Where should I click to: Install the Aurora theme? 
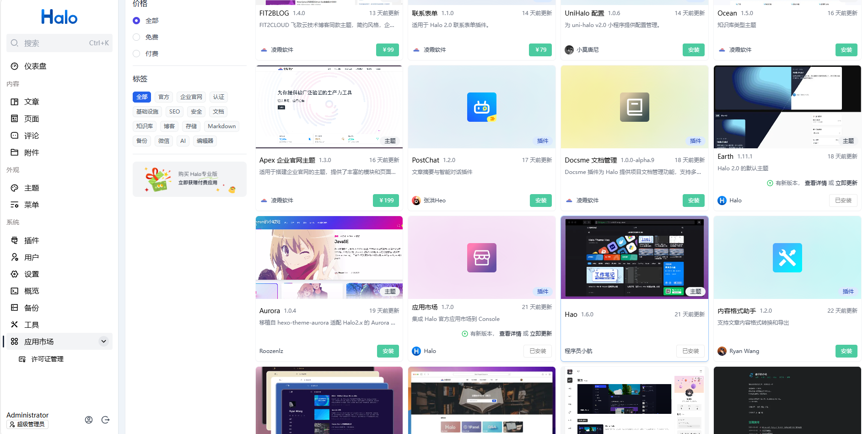388,351
